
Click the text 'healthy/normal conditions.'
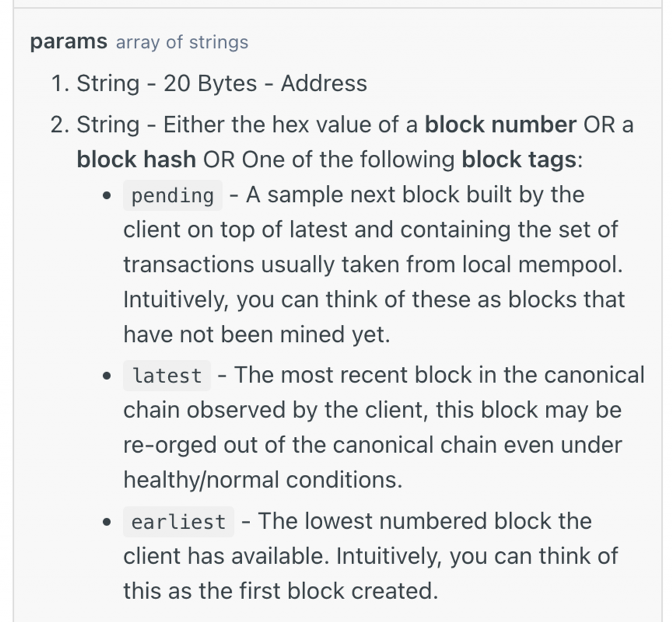[x=263, y=480]
